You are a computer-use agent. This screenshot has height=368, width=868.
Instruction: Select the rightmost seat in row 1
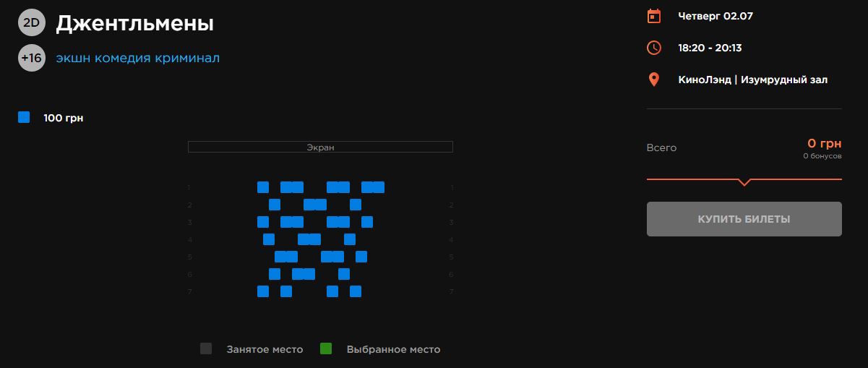coord(379,187)
